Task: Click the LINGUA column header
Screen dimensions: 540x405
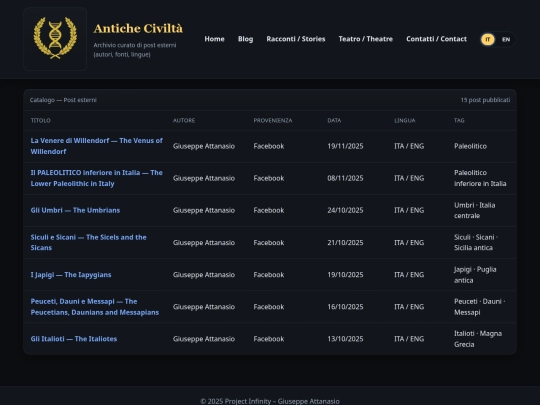Action: 405,121
